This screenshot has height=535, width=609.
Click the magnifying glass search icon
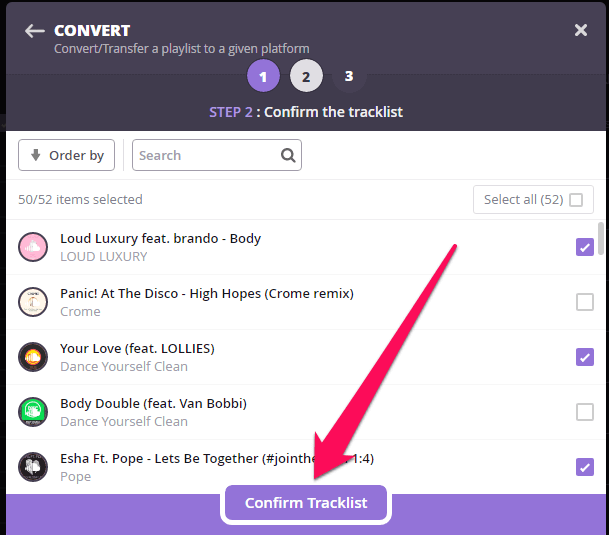click(288, 155)
